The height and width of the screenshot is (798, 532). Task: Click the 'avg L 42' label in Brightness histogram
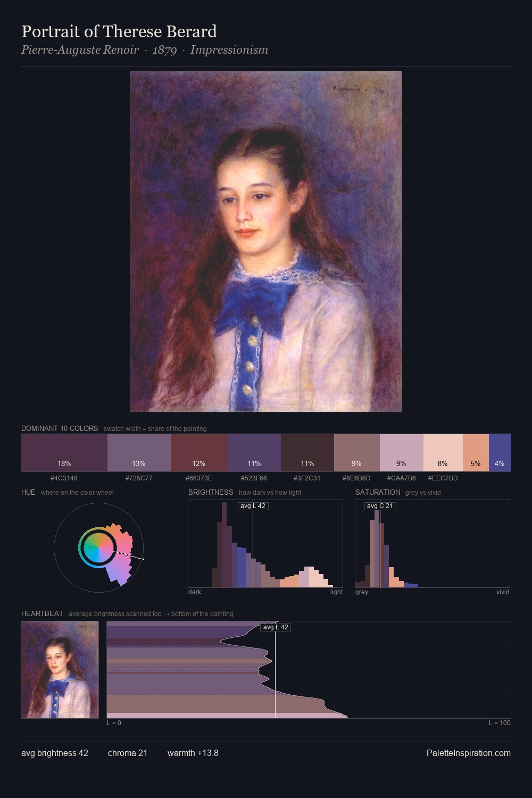(253, 506)
